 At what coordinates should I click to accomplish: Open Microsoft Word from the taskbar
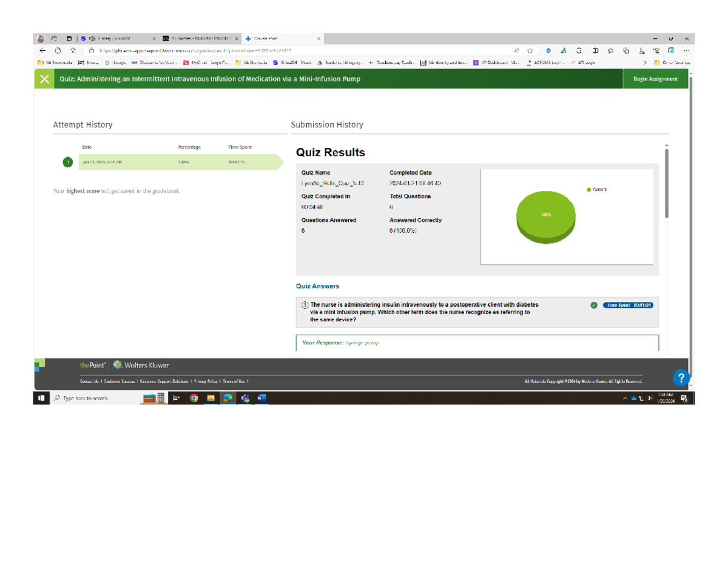tap(261, 398)
